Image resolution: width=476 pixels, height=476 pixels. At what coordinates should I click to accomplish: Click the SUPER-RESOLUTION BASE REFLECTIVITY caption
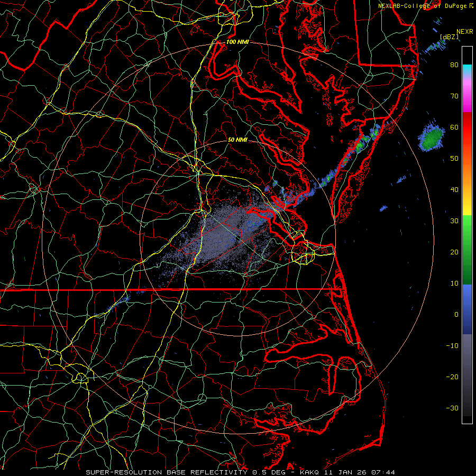(x=167, y=472)
